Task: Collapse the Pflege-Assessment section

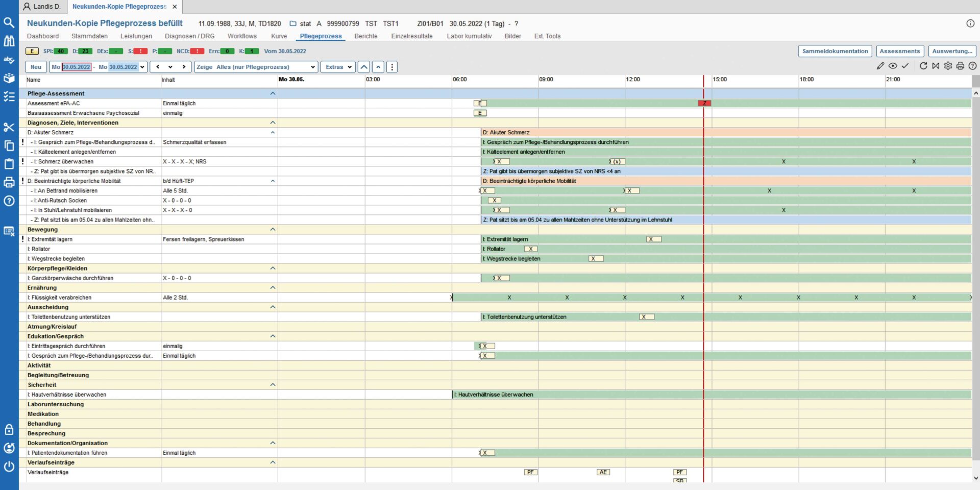Action: tap(273, 93)
